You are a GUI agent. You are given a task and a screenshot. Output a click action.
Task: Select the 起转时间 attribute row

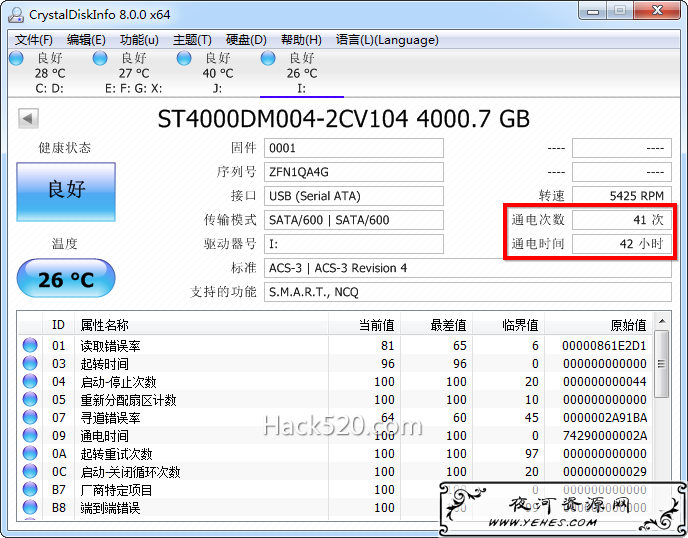(x=335, y=364)
